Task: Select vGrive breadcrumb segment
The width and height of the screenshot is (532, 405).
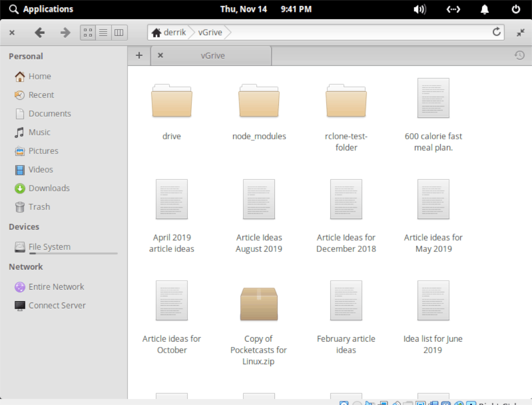Action: [210, 32]
